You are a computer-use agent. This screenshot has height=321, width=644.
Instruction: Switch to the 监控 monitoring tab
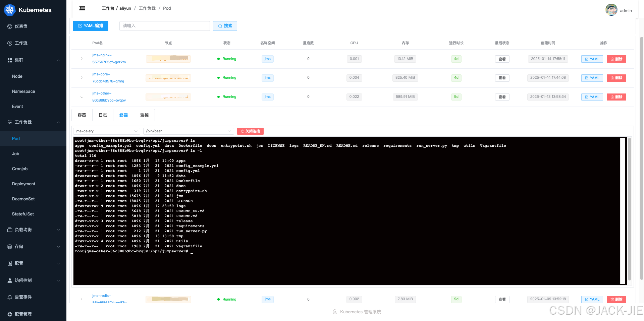point(144,115)
